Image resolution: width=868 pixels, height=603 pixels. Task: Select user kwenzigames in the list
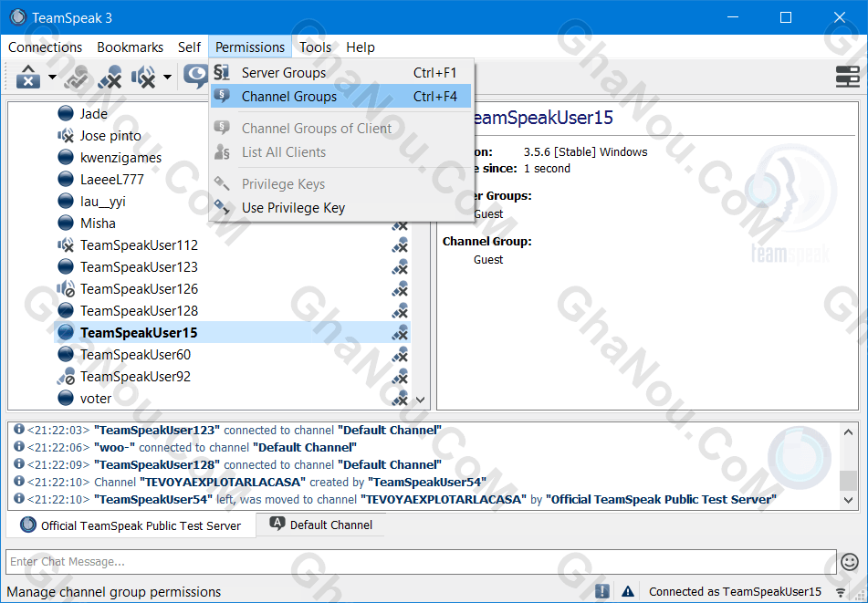(120, 158)
